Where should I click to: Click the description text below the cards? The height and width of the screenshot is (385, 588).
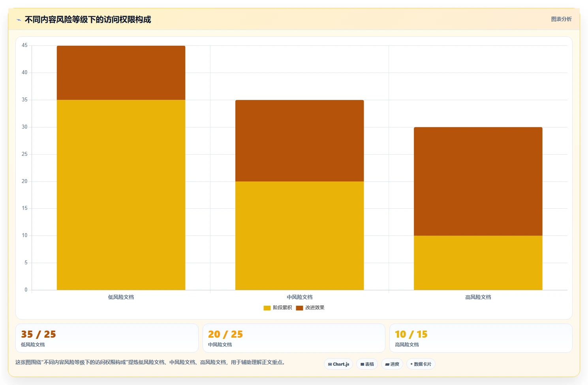(150, 362)
